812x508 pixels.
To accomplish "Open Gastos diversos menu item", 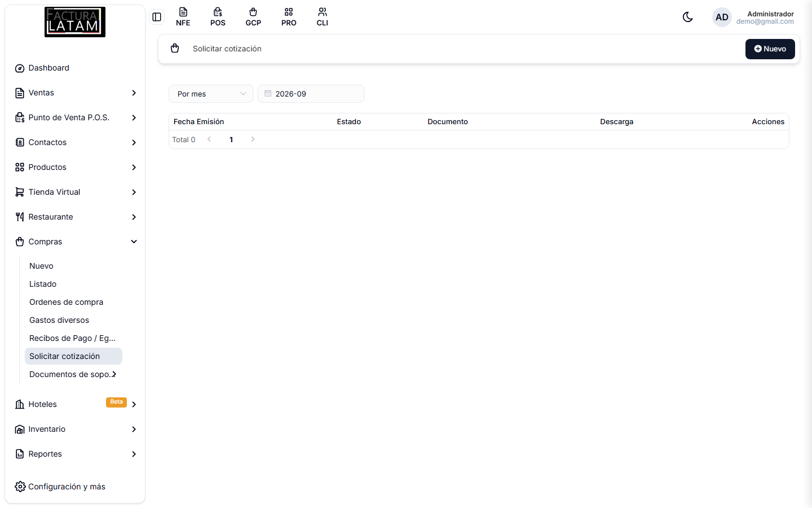I will 59,320.
